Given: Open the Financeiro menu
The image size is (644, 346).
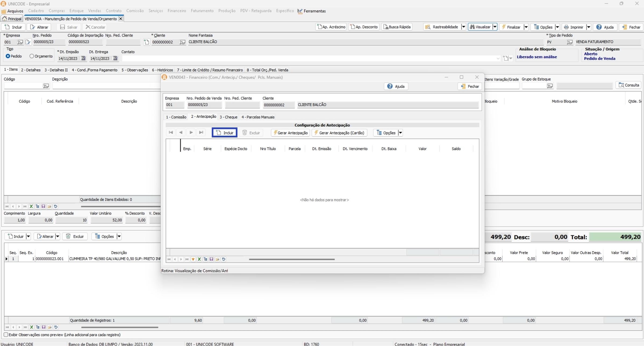Looking at the screenshot, I should tap(177, 11).
